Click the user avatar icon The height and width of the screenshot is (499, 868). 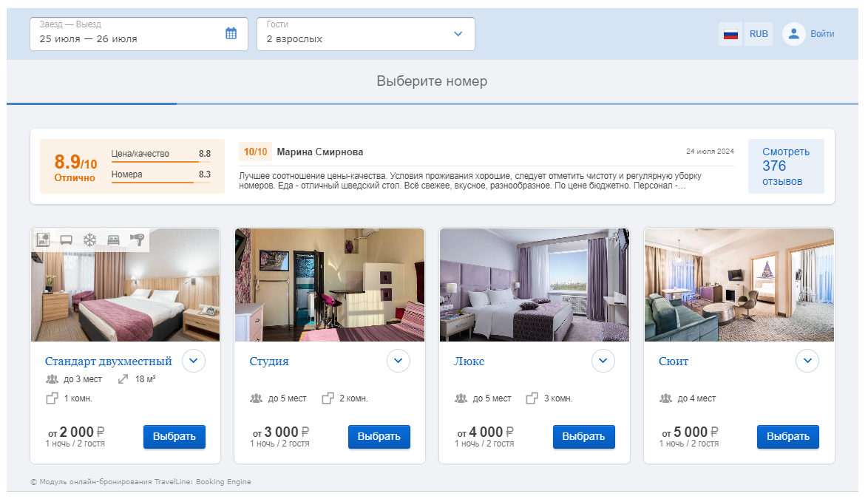tap(793, 34)
